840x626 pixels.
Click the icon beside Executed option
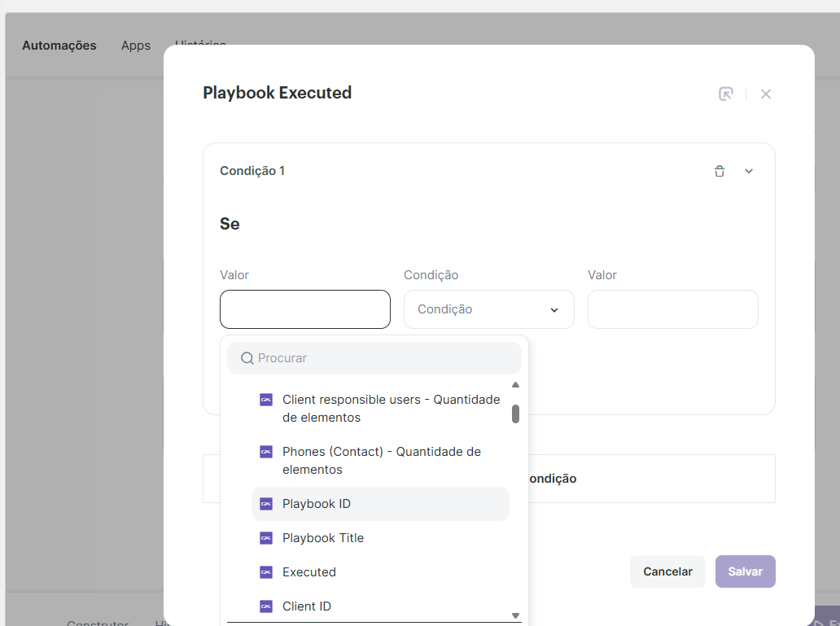266,572
